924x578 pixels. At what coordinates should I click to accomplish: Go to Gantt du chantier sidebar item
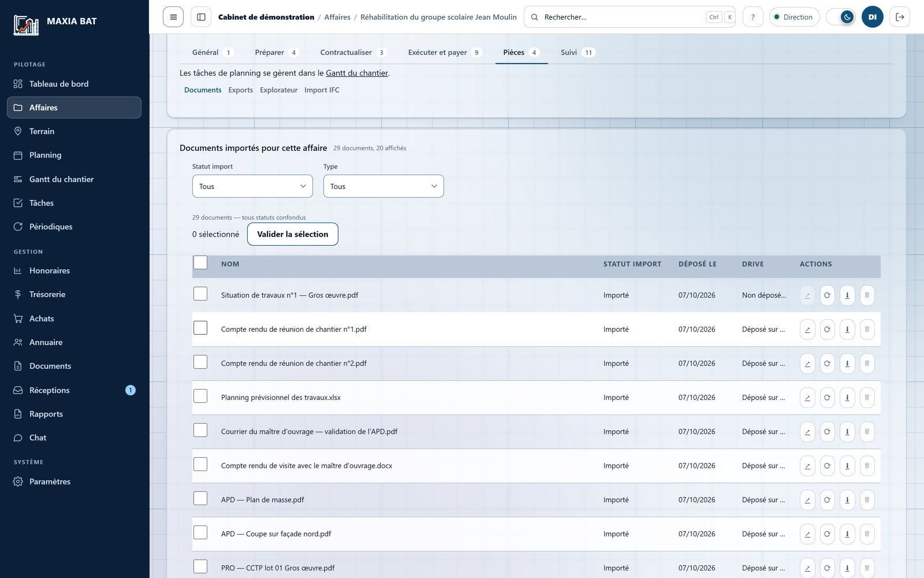(74, 179)
